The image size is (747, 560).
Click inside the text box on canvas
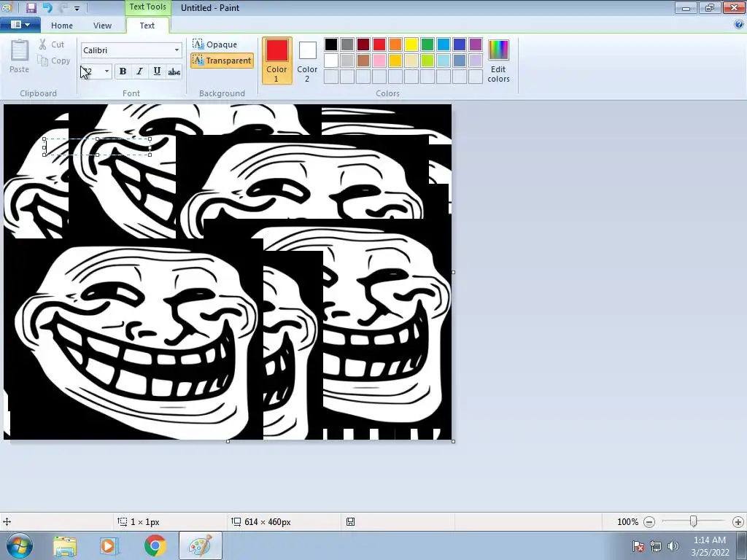point(97,147)
